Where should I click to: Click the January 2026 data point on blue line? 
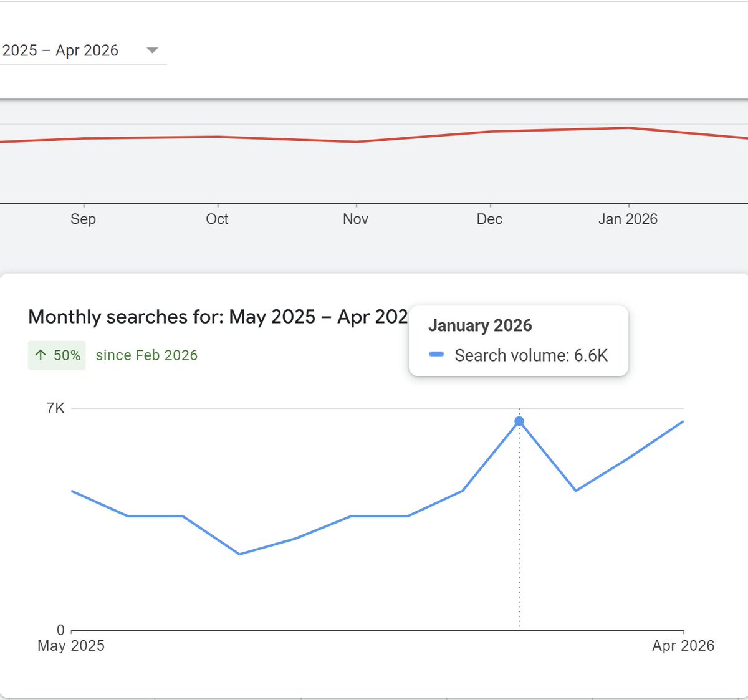point(519,421)
